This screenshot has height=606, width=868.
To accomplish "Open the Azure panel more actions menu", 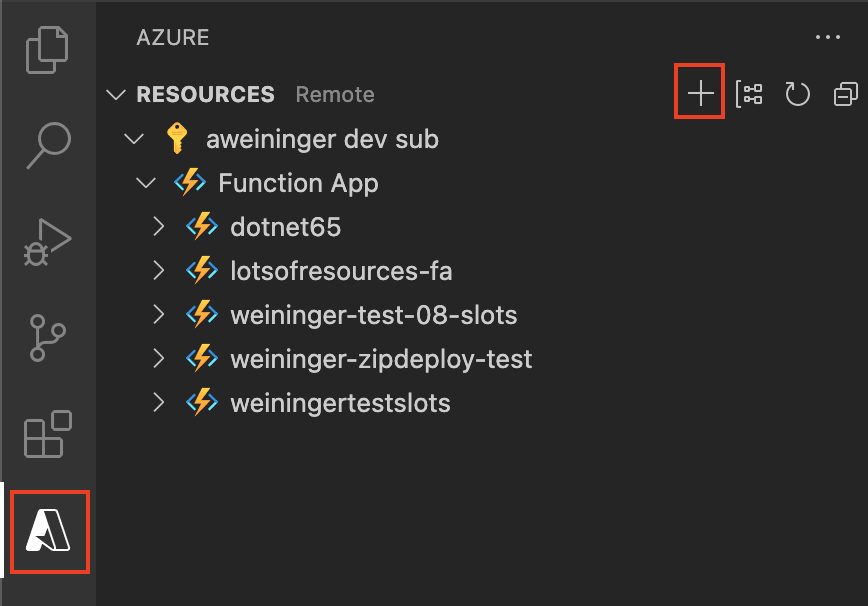I will (x=828, y=37).
